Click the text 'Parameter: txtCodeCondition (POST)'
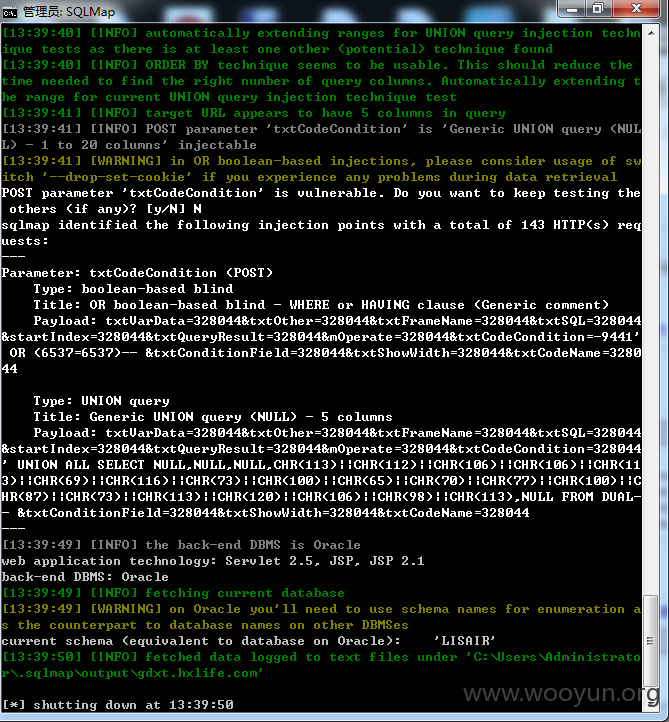Viewport: 669px width, 722px height. coord(137,273)
